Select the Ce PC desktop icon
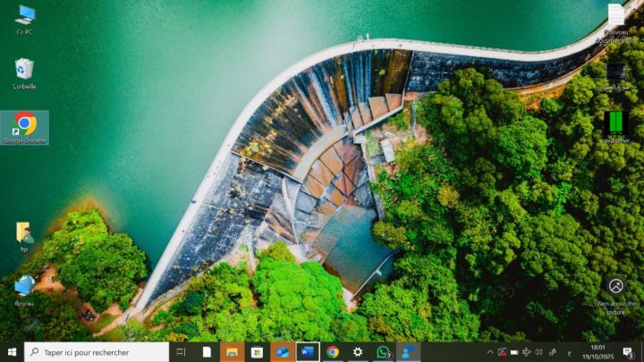The image size is (644, 362). (x=24, y=16)
